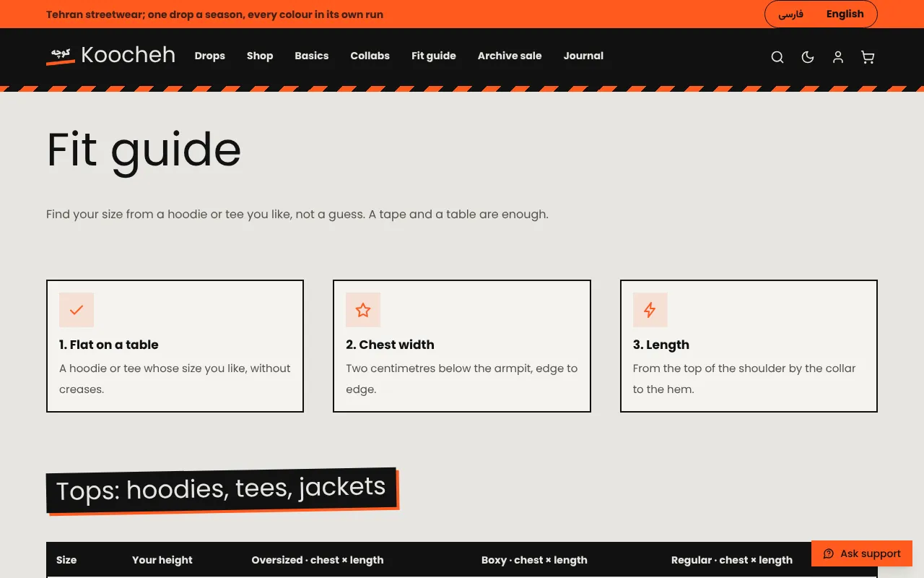Click the large 'Fit guide' page title
This screenshot has height=578, width=924.
click(x=144, y=150)
